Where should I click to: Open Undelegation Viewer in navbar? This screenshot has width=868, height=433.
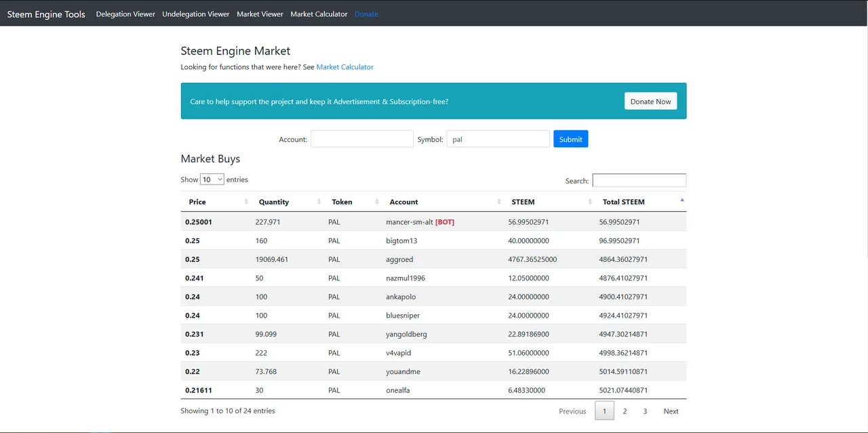pyautogui.click(x=196, y=14)
